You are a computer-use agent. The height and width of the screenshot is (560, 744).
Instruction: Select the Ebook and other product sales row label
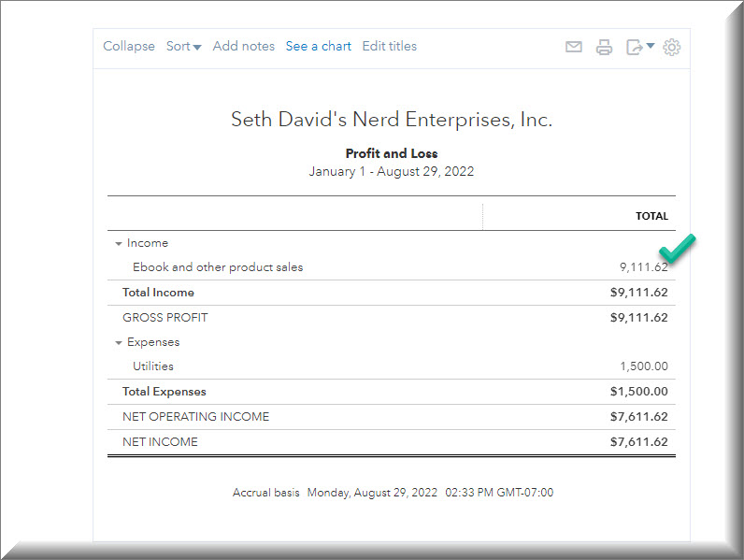(218, 267)
